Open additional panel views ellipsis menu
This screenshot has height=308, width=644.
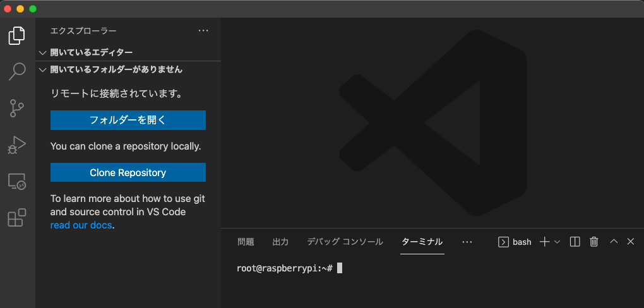[467, 242]
